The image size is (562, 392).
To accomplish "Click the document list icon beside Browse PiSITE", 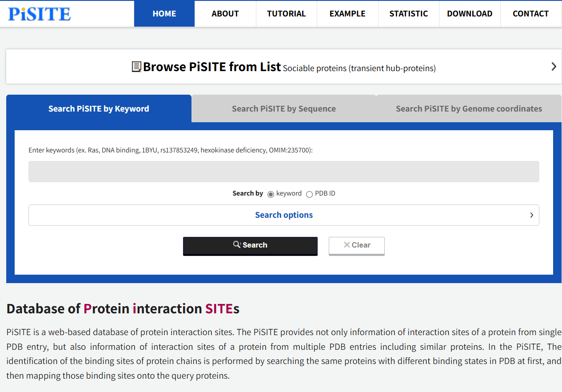I will tap(137, 67).
